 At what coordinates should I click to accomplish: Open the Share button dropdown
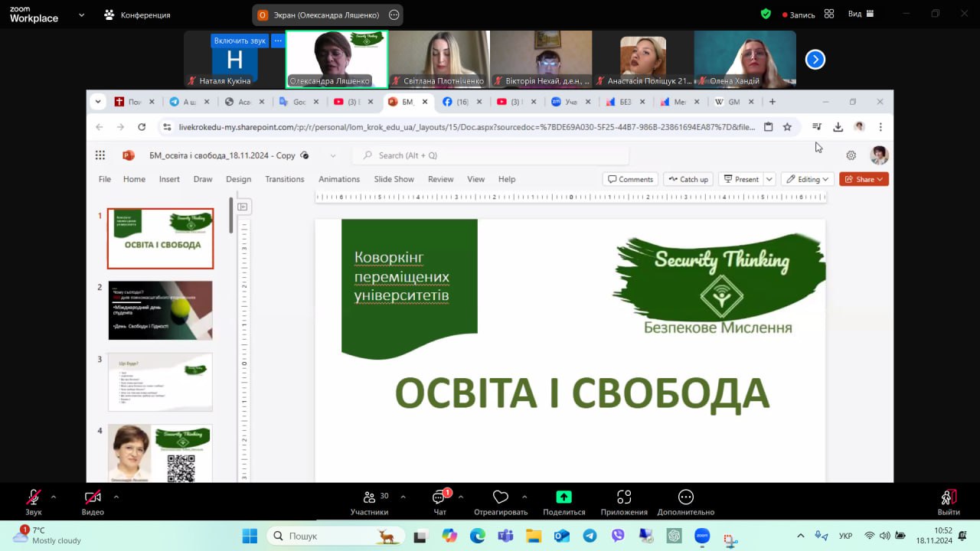tap(864, 179)
